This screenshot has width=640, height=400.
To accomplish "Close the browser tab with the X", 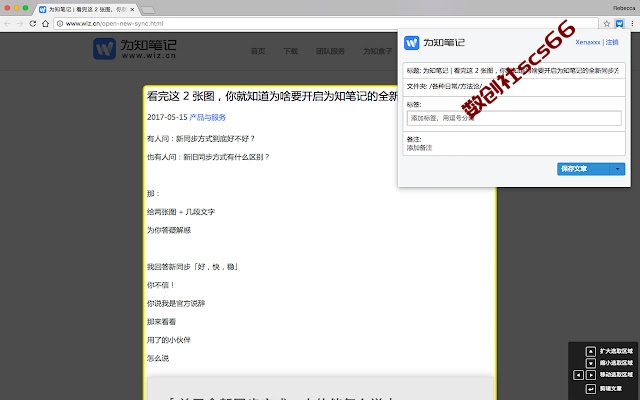I will (132, 9).
